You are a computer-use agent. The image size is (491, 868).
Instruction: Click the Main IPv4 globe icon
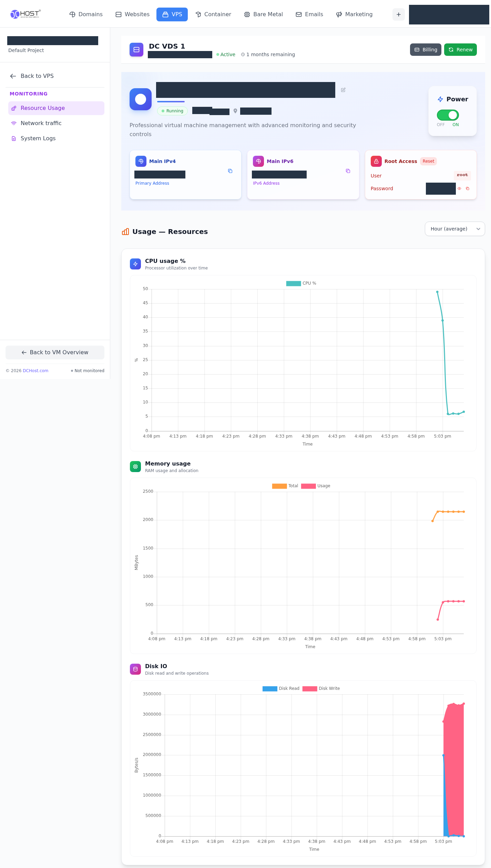141,161
